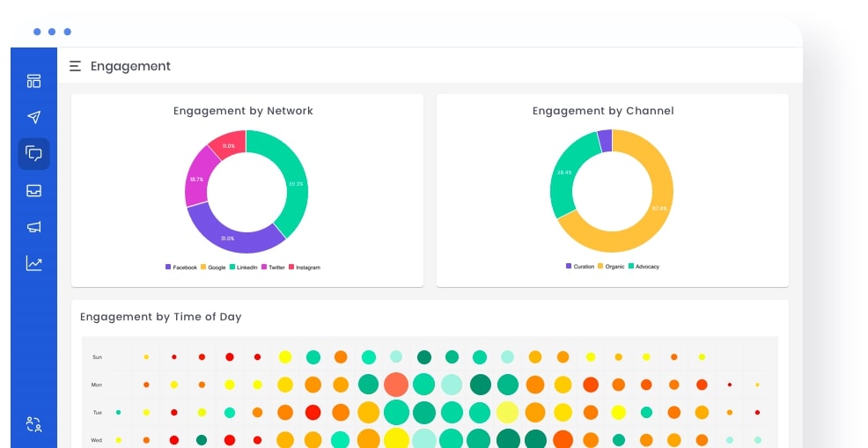The width and height of the screenshot is (868, 448).
Task: Open the megaphone campaigns icon
Action: pyautogui.click(x=33, y=226)
